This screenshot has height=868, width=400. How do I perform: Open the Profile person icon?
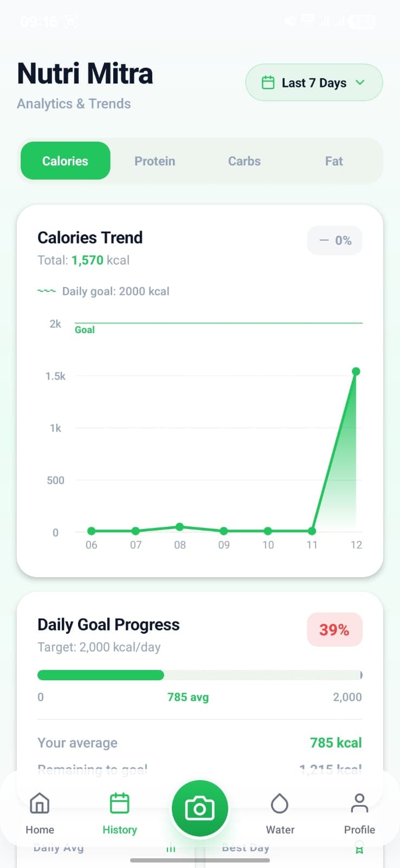[359, 803]
